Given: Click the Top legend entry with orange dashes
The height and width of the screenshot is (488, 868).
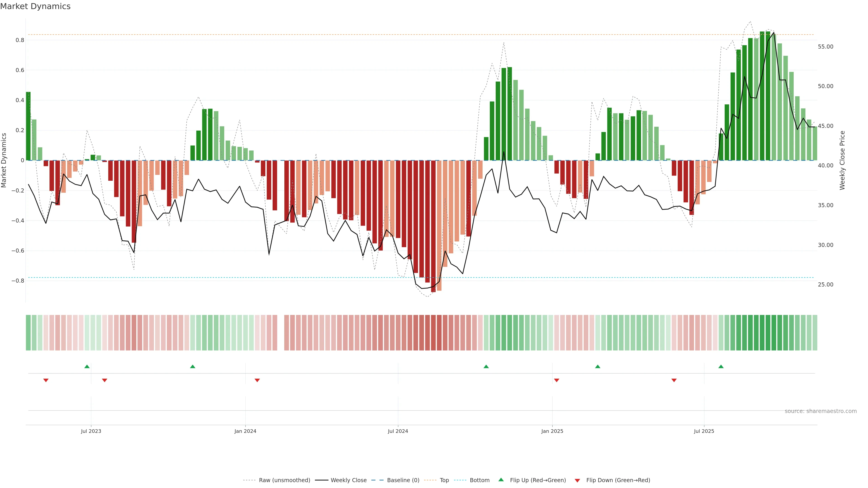Looking at the screenshot, I should click(x=444, y=480).
